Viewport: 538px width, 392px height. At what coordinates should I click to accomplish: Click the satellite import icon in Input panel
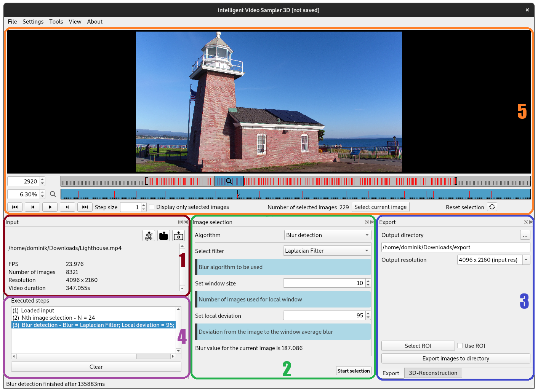tap(149, 236)
